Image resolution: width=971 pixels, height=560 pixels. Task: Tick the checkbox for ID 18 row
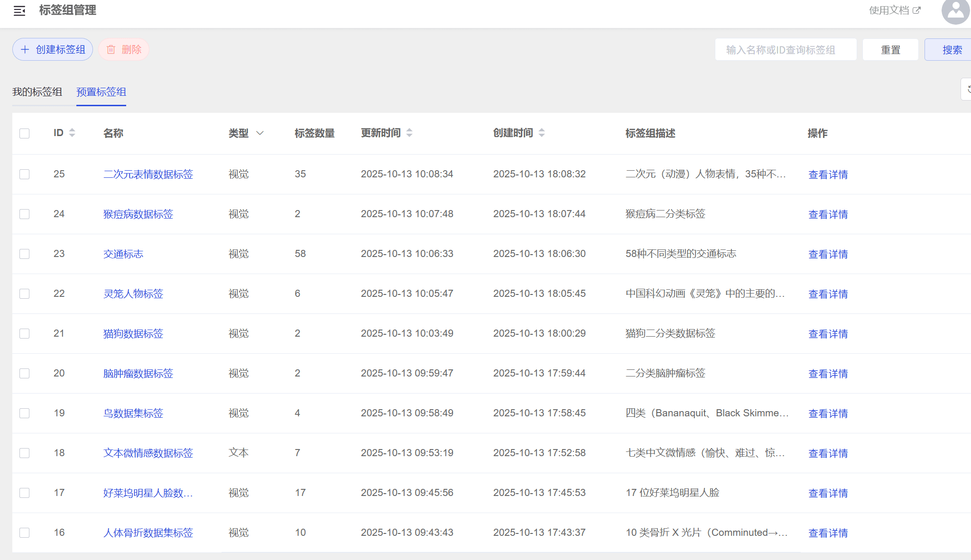[x=25, y=453]
